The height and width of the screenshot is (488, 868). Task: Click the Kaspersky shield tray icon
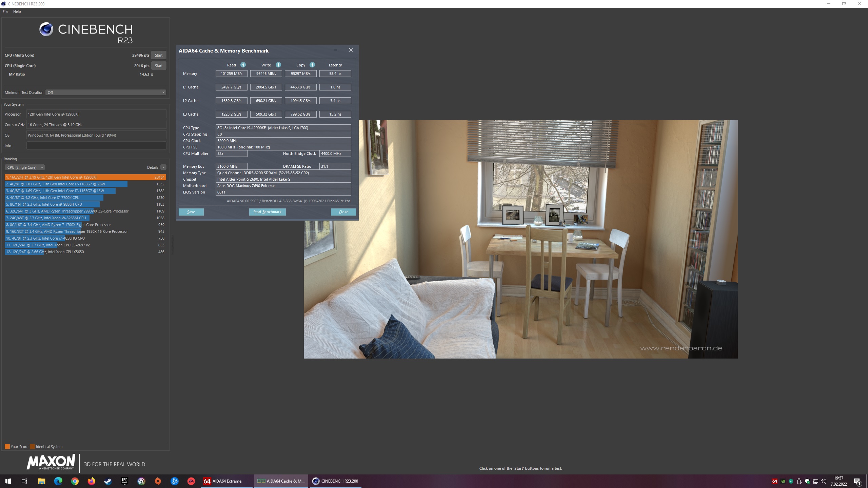(x=791, y=481)
